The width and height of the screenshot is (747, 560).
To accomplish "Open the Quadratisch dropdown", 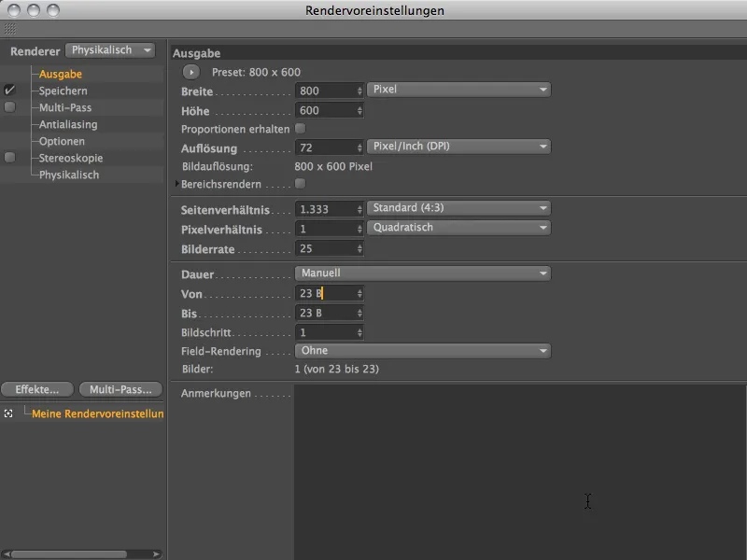I will point(458,228).
